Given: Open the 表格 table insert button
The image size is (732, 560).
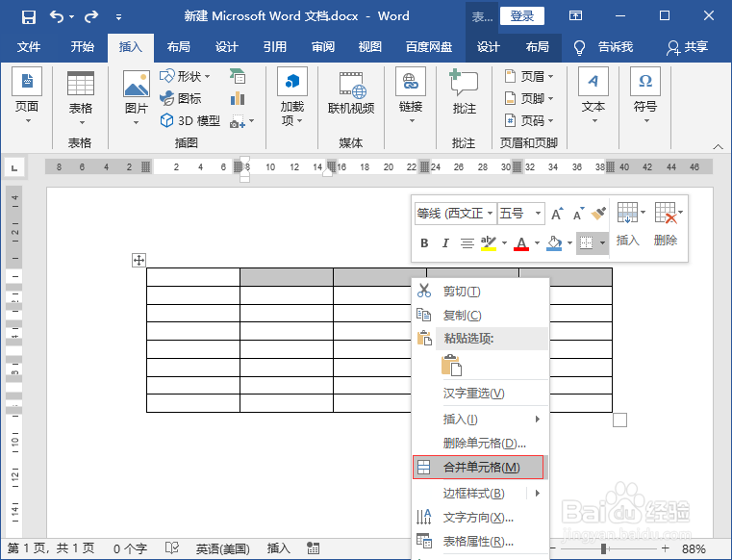Looking at the screenshot, I should click(x=81, y=98).
